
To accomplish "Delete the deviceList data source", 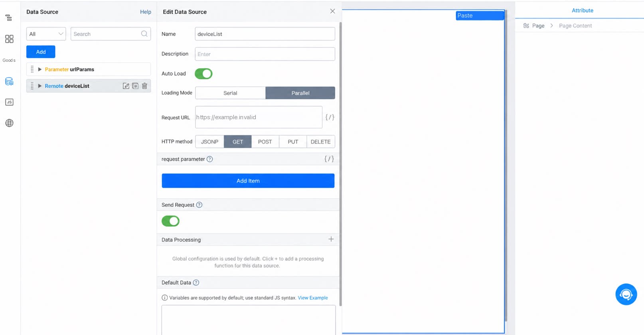I will (x=144, y=86).
